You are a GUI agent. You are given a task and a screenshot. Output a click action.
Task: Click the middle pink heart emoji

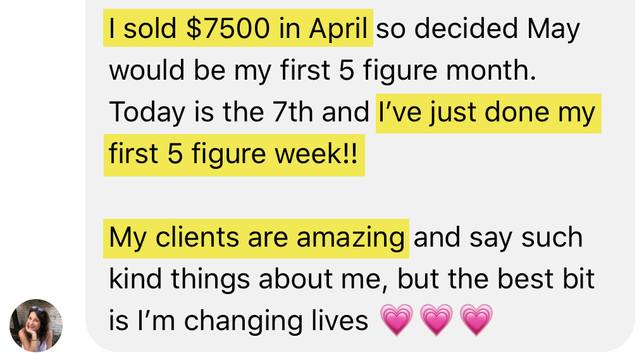pyautogui.click(x=437, y=320)
